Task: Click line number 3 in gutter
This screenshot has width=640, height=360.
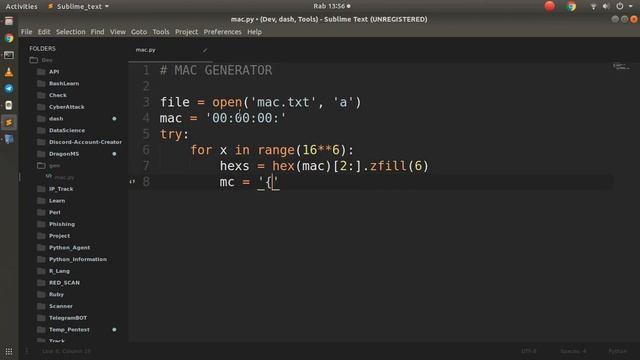Action: (x=146, y=102)
